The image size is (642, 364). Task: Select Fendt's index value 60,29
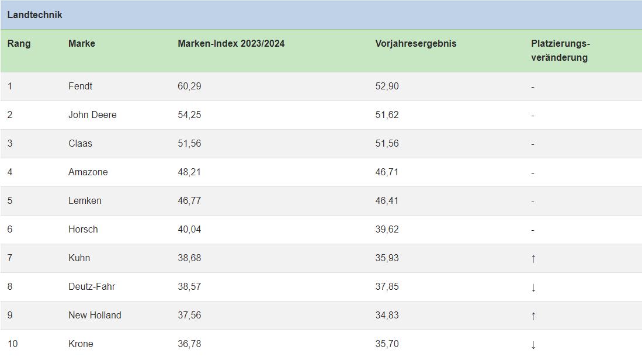(189, 86)
